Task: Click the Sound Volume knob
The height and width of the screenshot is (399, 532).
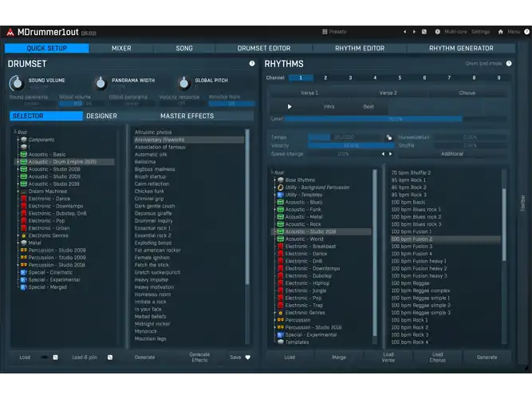Action: pyautogui.click(x=16, y=83)
